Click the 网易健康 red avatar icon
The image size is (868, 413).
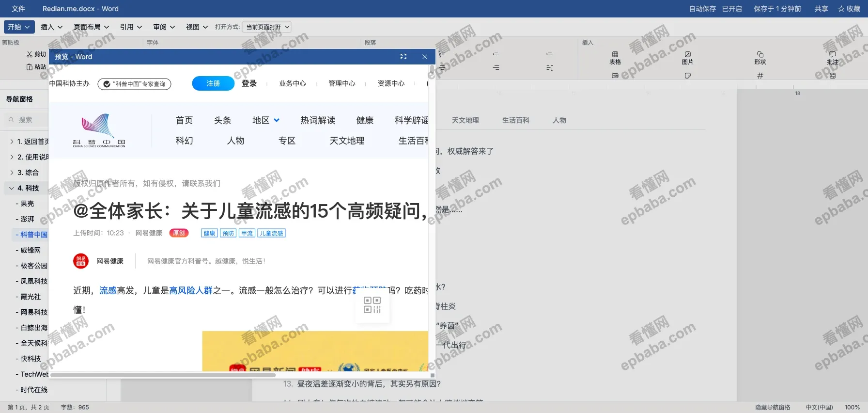(81, 261)
